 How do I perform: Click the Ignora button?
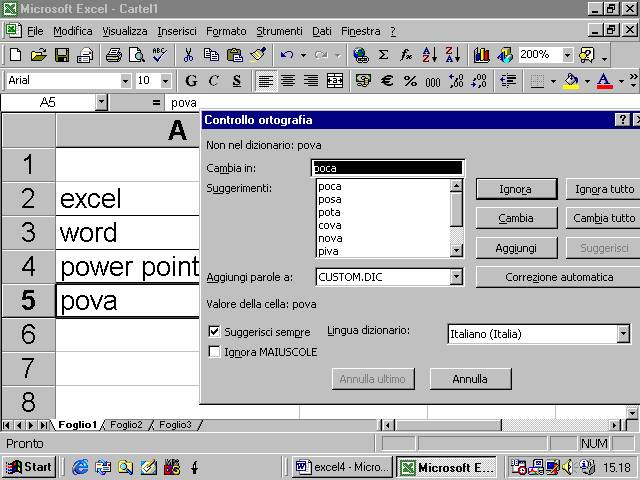(x=516, y=189)
